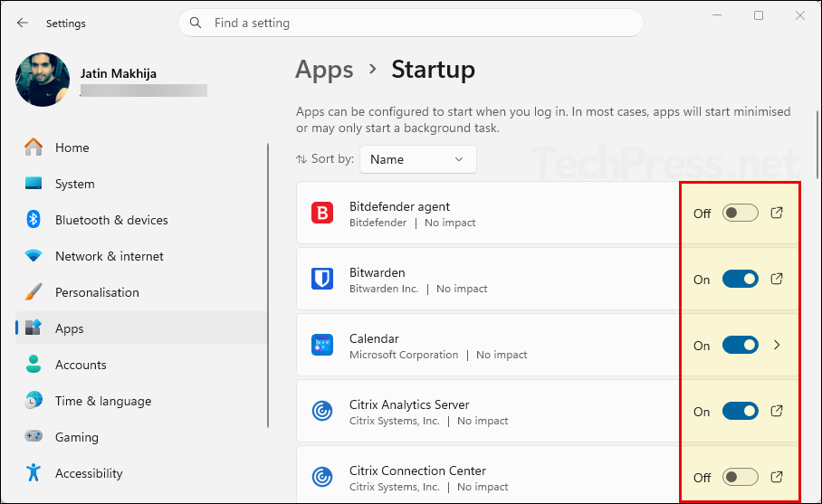Turn off Calendar startup toggle

[741, 345]
